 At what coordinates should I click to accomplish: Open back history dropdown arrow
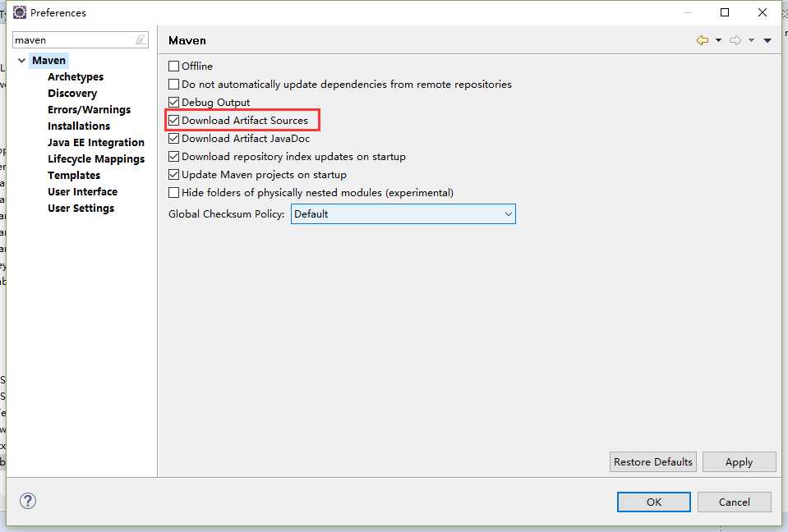coord(719,40)
